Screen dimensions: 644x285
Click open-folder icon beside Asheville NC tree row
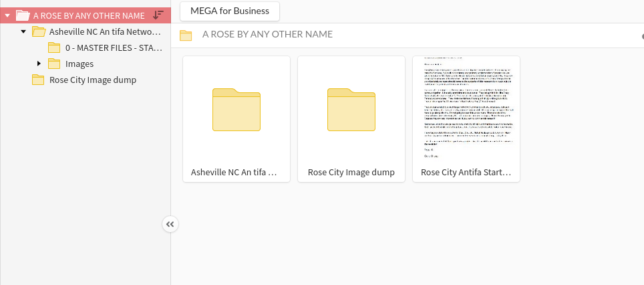(x=39, y=31)
